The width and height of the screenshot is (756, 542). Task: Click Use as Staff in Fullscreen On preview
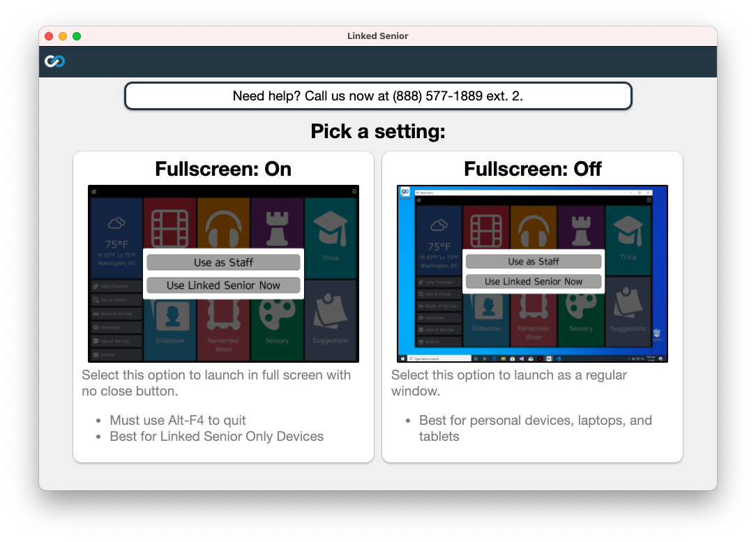click(223, 262)
